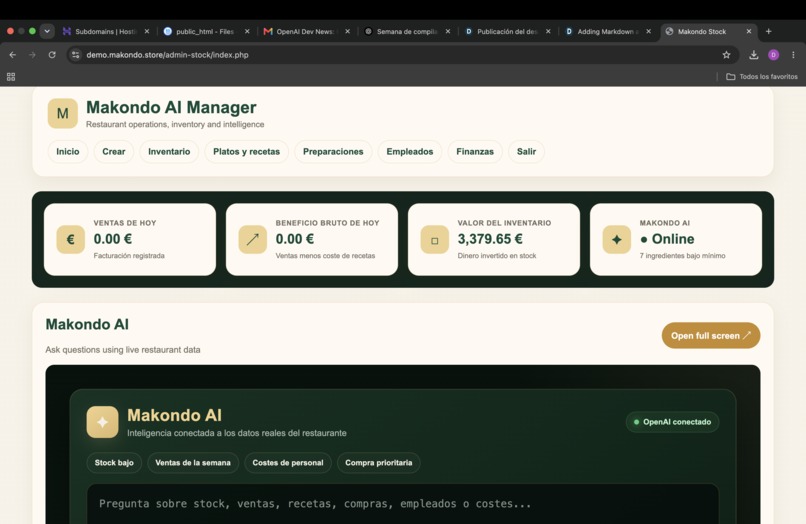806x524 pixels.
Task: Close the Subdomains Hostinger tab
Action: tap(147, 31)
